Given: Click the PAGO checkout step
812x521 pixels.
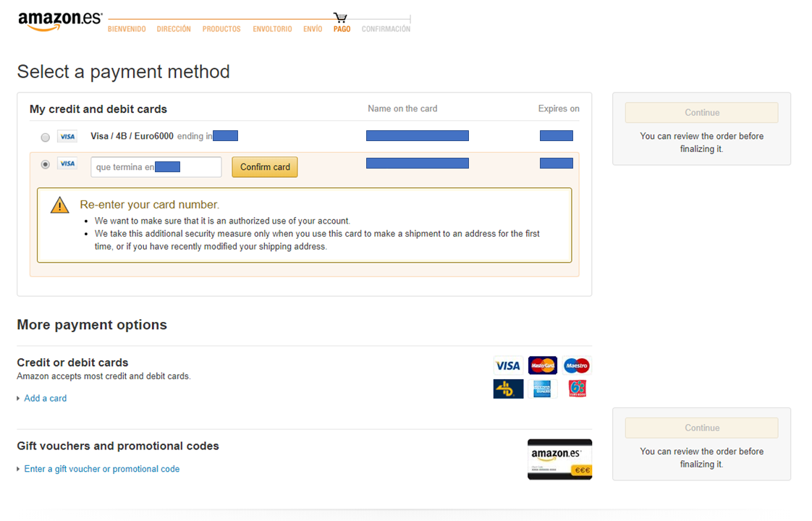Looking at the screenshot, I should tap(342, 29).
